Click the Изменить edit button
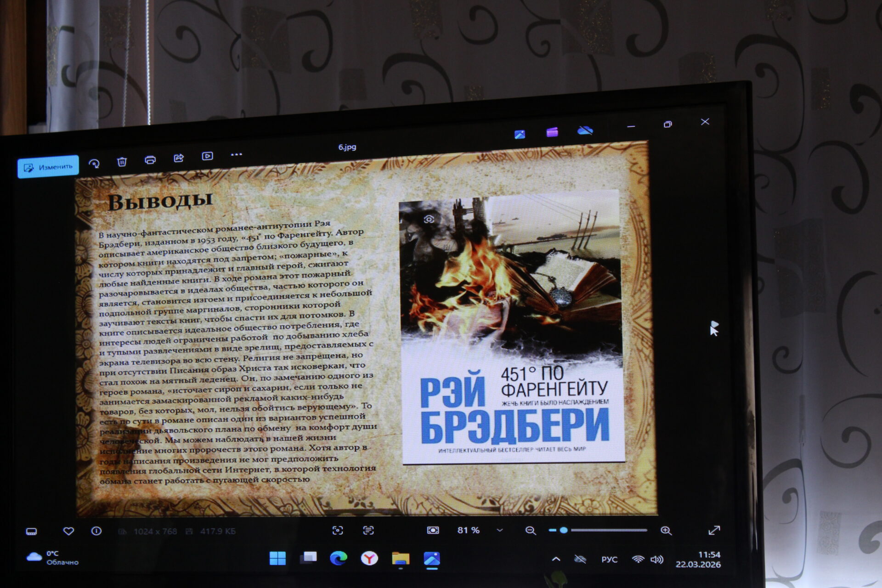This screenshot has height=588, width=882. point(48,167)
